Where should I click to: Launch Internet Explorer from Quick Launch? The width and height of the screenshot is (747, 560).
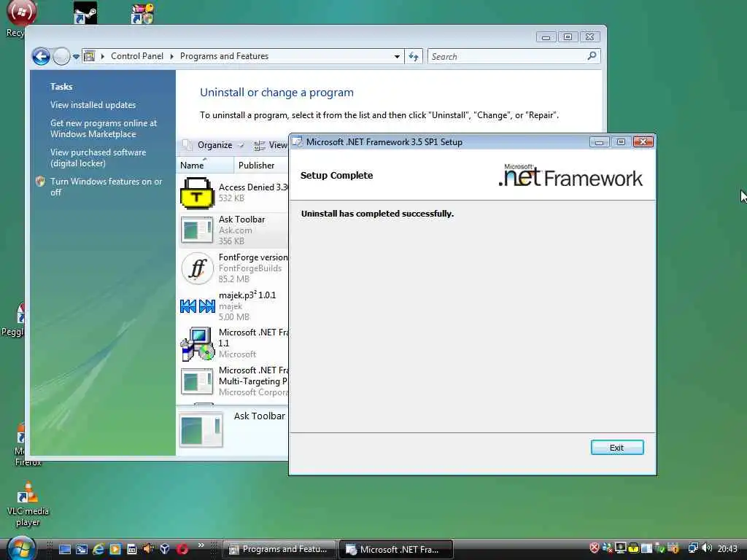(98, 549)
